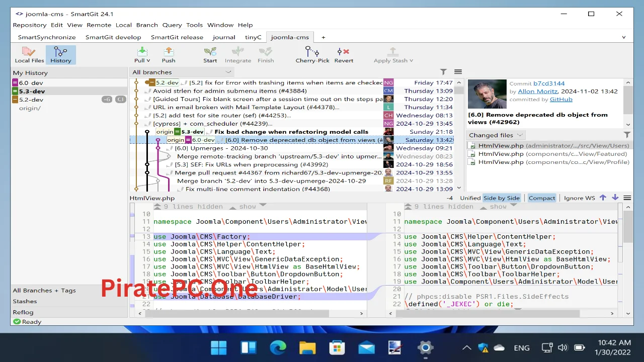This screenshot has height=362, width=644.
Task: Open the Pull dropdown arrow
Action: click(148, 61)
